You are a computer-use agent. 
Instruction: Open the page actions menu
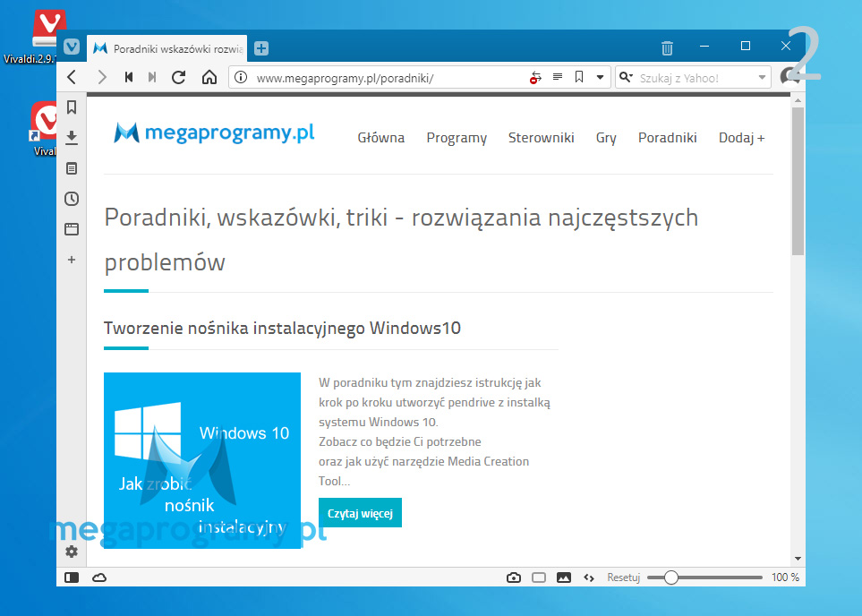point(589,577)
